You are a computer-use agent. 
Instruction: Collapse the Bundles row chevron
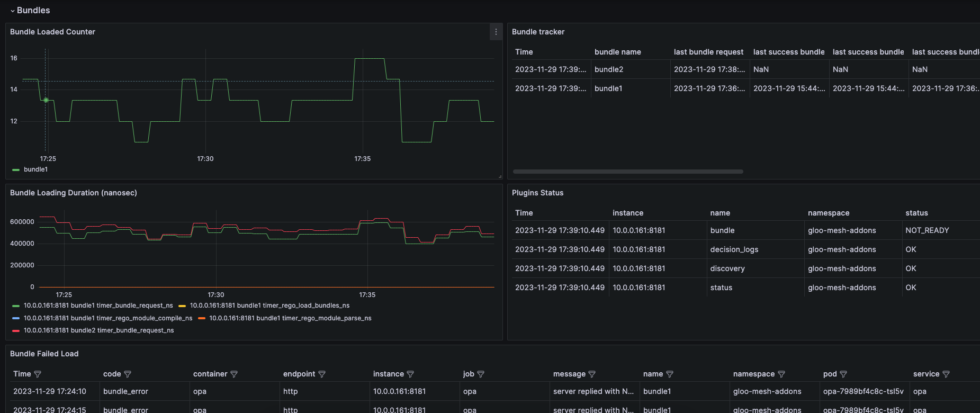pyautogui.click(x=13, y=11)
